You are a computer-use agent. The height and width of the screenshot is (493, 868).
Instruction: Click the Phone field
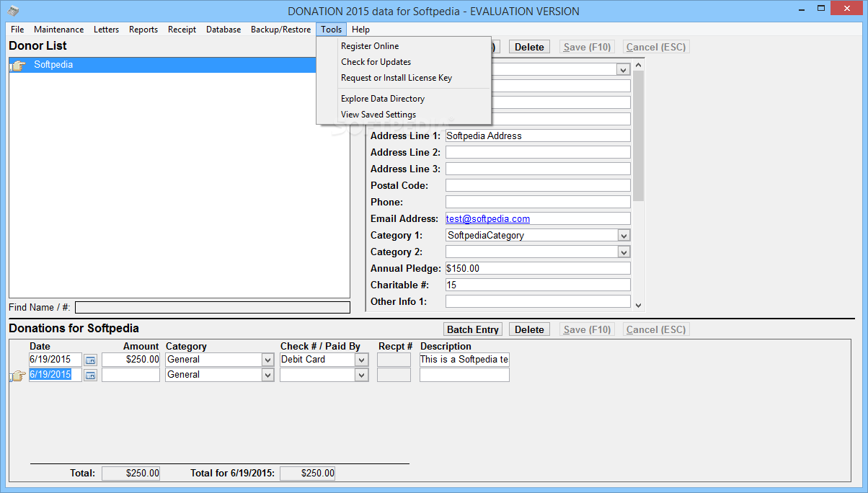click(x=538, y=202)
